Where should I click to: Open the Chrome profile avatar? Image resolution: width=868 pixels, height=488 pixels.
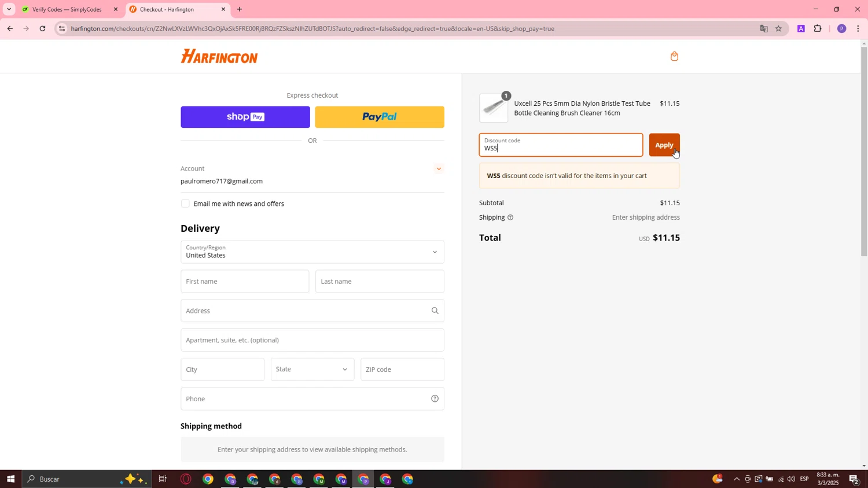click(x=841, y=28)
